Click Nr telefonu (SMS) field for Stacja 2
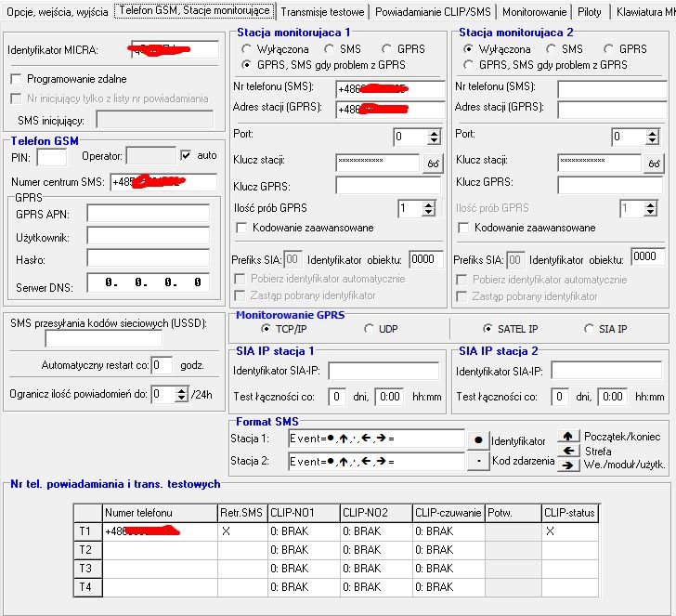This screenshot has width=676, height=616. pos(612,89)
